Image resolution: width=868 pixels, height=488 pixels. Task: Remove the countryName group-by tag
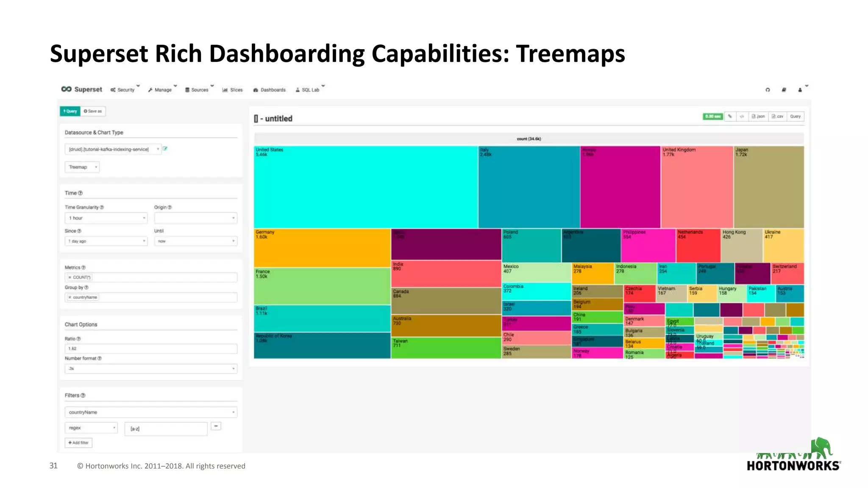[70, 297]
